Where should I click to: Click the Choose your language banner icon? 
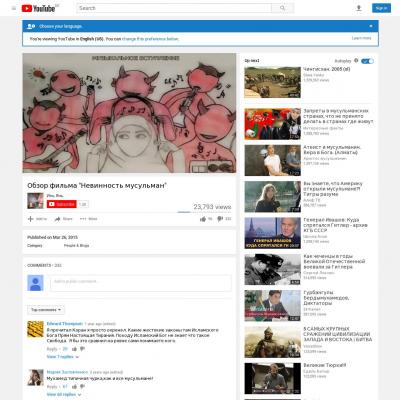coord(31,26)
